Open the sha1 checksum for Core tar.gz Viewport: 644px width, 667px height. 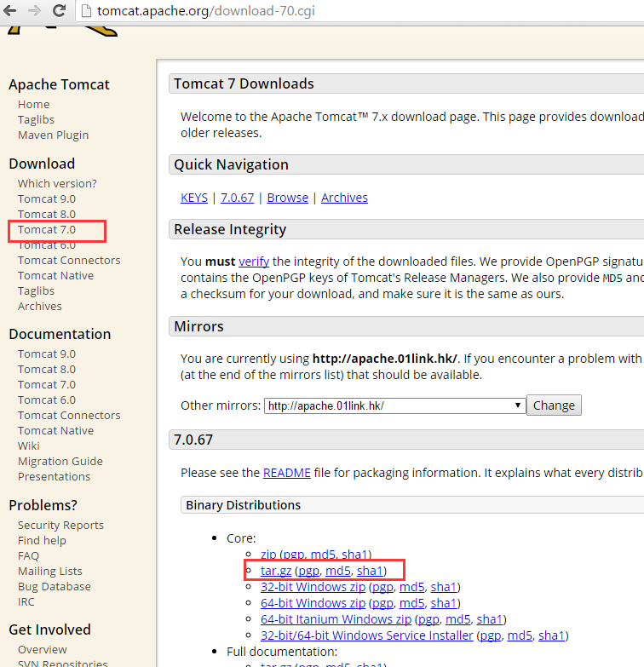(x=370, y=571)
